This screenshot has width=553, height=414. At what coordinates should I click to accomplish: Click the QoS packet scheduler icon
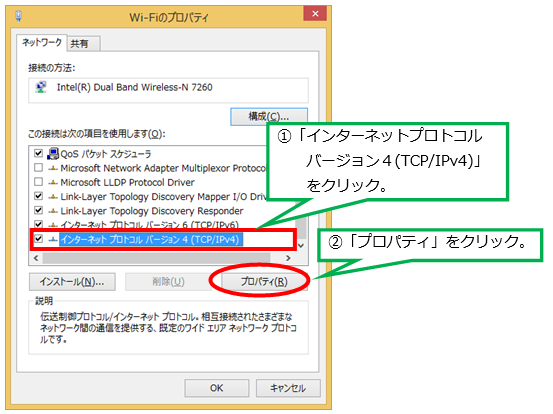(x=53, y=153)
